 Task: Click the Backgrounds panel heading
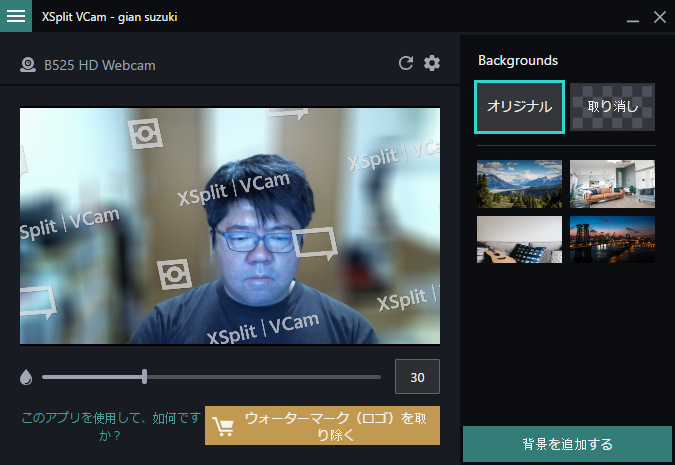[518, 60]
